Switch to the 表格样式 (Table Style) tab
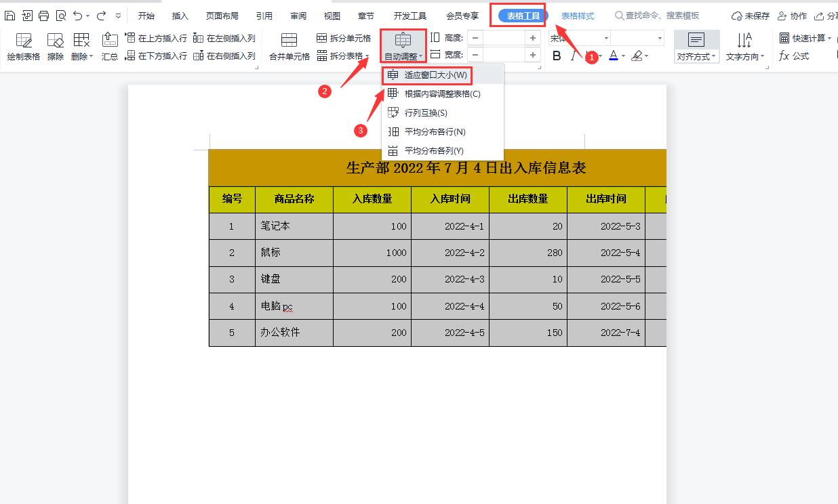This screenshot has height=504, width=838. (x=577, y=14)
